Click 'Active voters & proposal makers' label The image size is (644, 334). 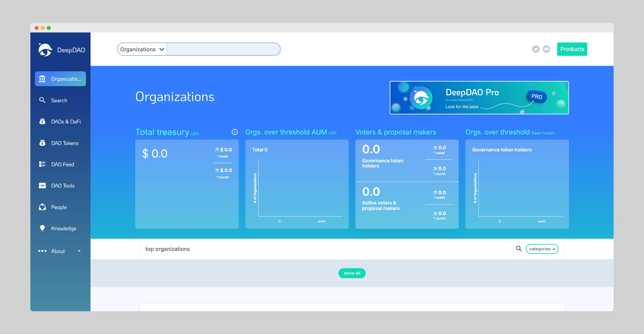click(381, 205)
